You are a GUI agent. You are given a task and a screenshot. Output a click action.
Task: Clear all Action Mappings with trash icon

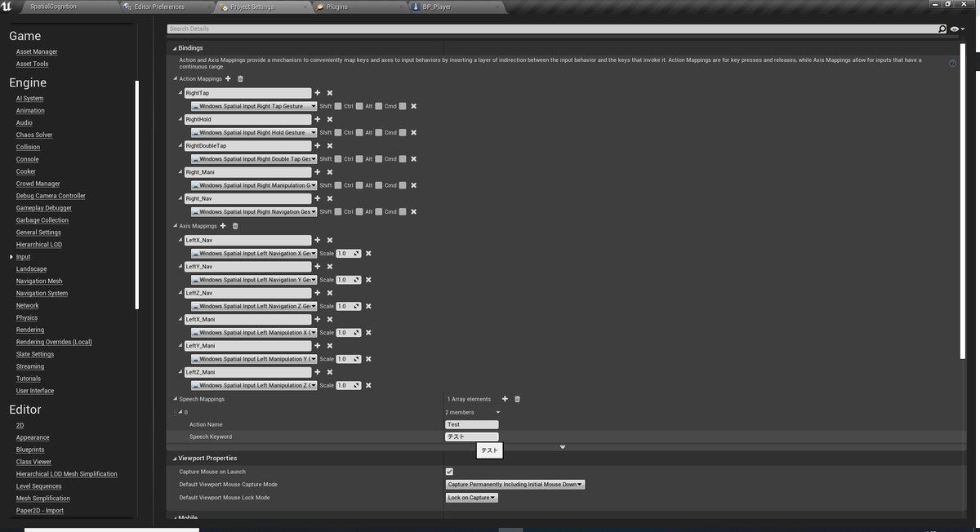click(x=240, y=79)
